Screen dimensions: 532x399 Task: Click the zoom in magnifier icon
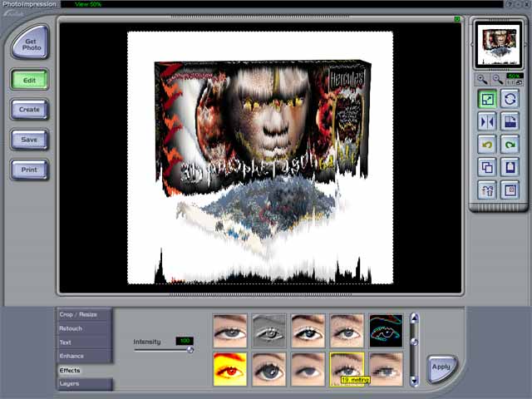click(482, 79)
